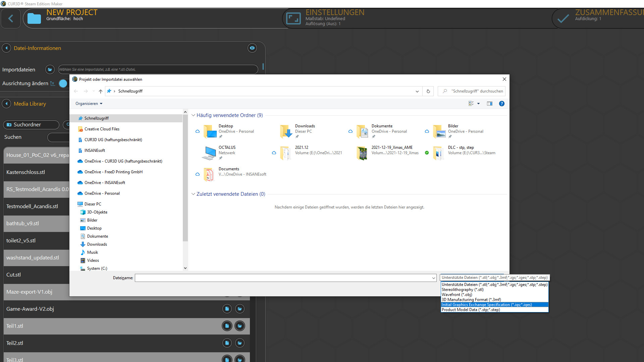Click the ZUSAMMENFASSUNG checkmark icon
Image resolution: width=644 pixels, height=362 pixels.
click(563, 18)
